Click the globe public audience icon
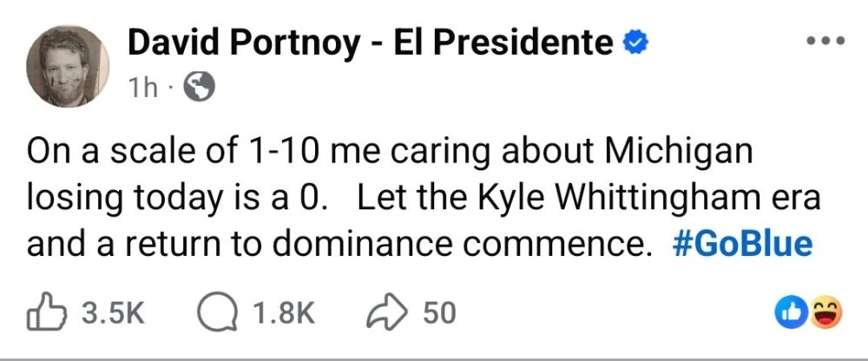Image resolution: width=868 pixels, height=361 pixels. tap(194, 86)
